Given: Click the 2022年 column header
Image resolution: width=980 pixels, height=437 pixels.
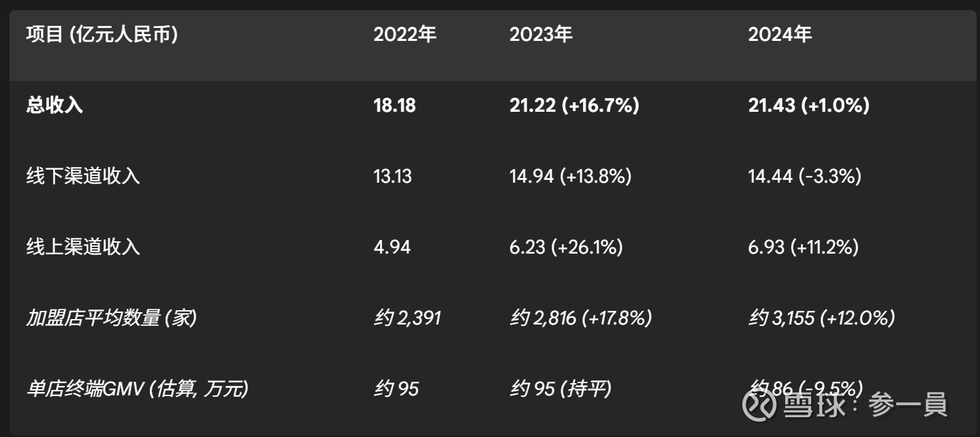Looking at the screenshot, I should point(405,35).
